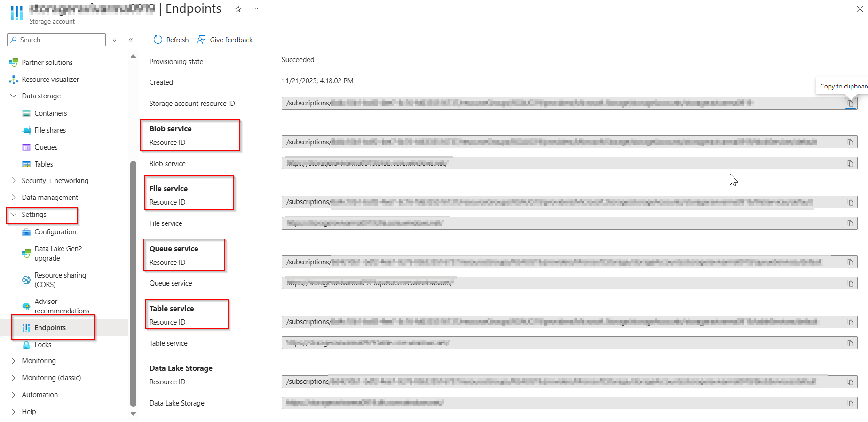The height and width of the screenshot is (422, 868).
Task: Select Endpoints in the sidebar
Action: pos(50,328)
